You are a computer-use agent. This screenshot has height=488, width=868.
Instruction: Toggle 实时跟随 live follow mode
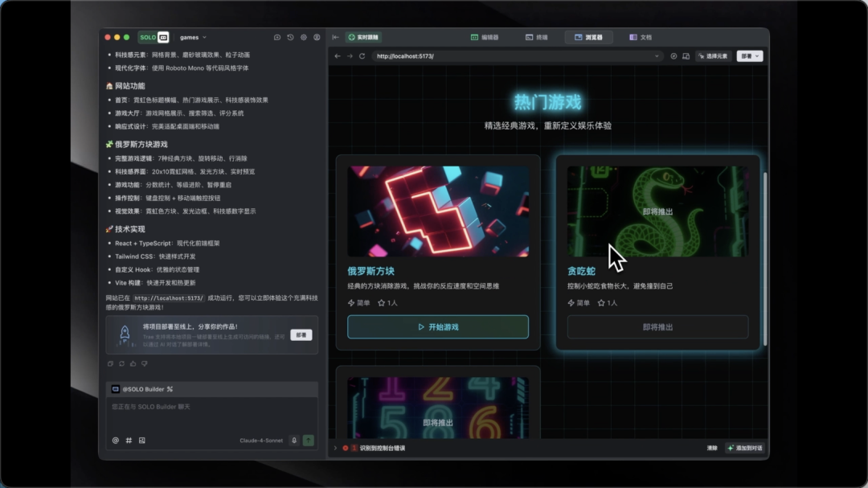click(x=363, y=37)
